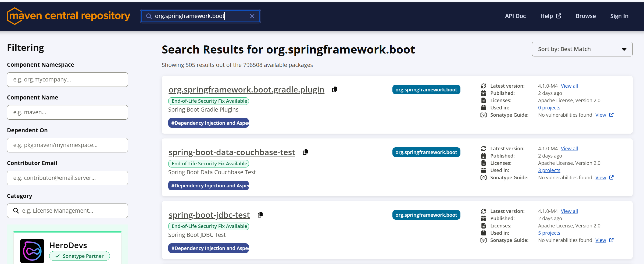This screenshot has height=264, width=644.
Task: Click Apache License, Version 2.0 on gradle.plugin card
Action: click(569, 100)
